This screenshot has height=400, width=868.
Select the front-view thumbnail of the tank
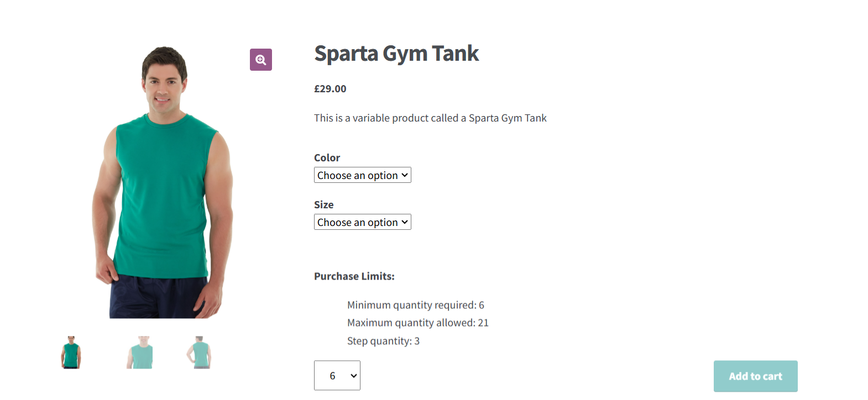(70, 352)
